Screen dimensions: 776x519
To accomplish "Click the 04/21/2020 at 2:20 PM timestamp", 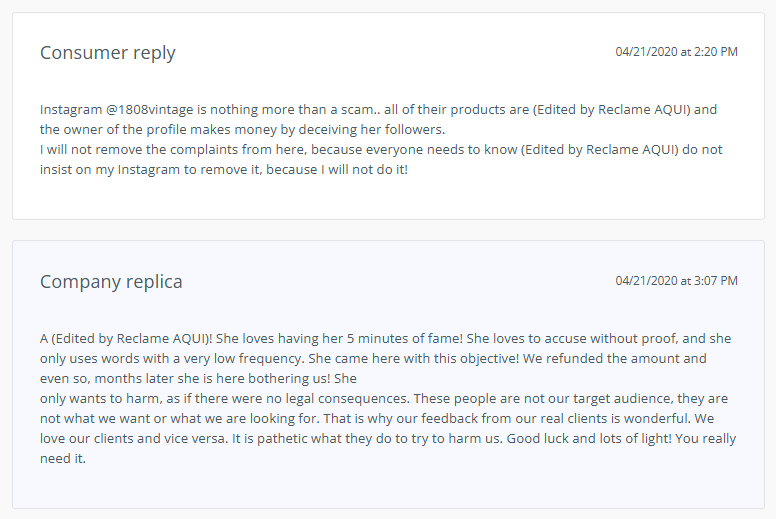I will (x=676, y=52).
